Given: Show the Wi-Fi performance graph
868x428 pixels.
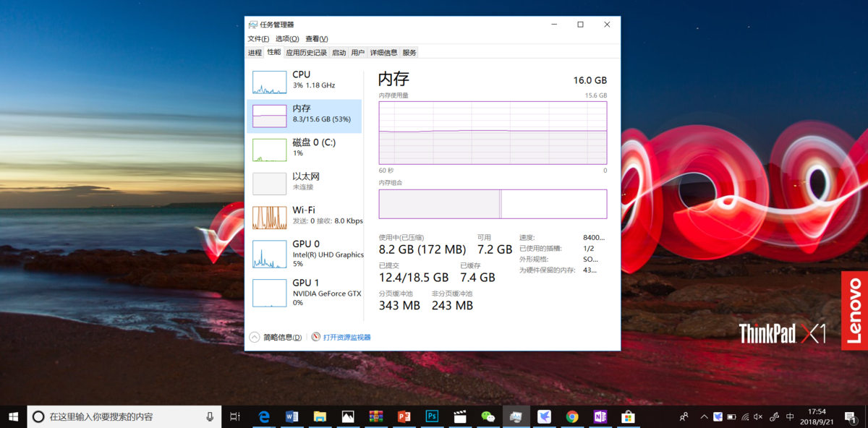Looking at the screenshot, I should click(x=304, y=215).
